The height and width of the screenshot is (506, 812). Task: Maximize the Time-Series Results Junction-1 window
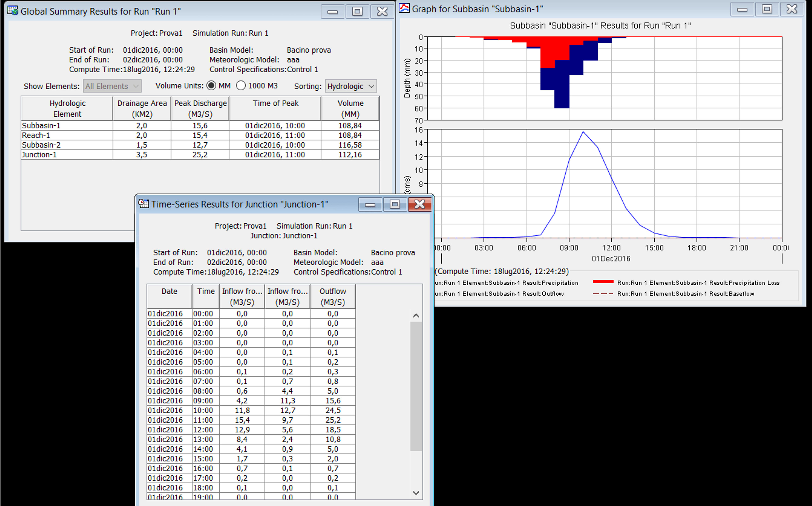point(395,205)
